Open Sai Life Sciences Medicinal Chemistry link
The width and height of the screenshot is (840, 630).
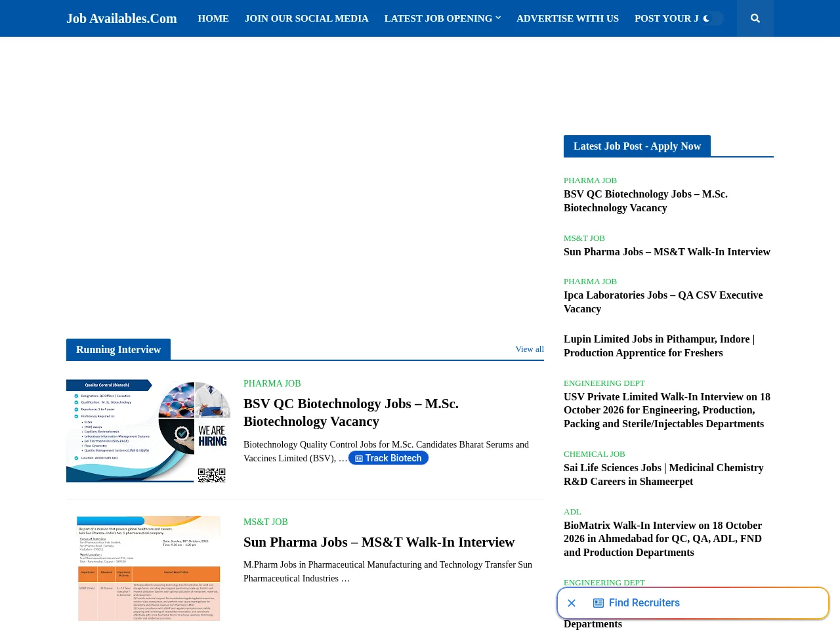click(663, 474)
